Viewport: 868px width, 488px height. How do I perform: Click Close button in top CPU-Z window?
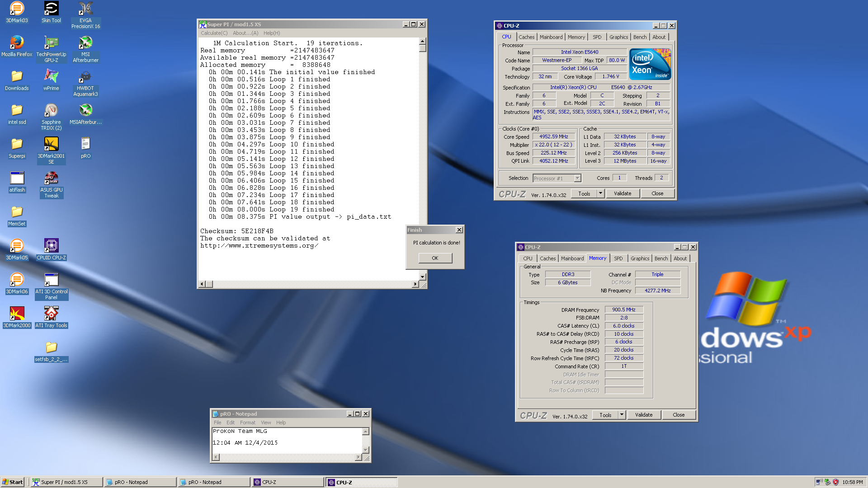(657, 193)
